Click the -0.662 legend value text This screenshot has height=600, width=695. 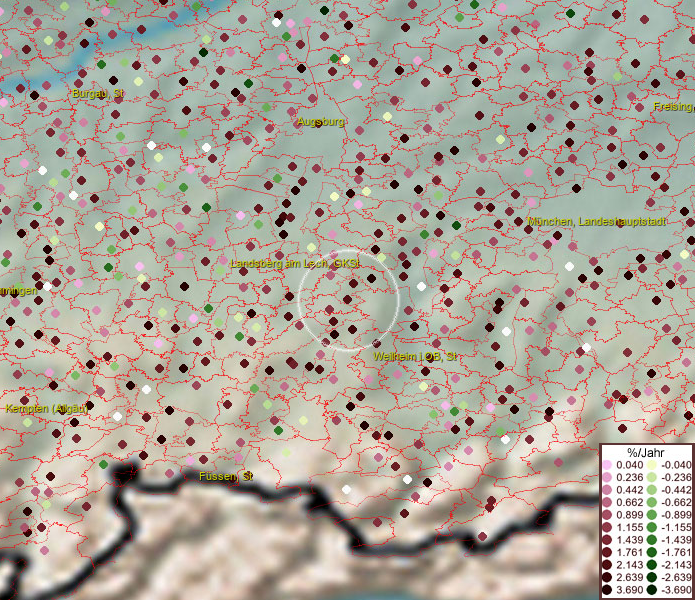tap(676, 503)
